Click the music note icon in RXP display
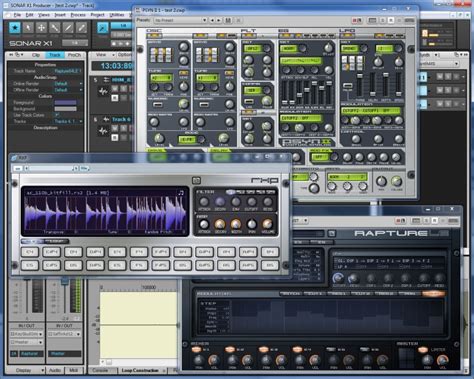Image resolution: width=474 pixels, height=379 pixels. 181,192
